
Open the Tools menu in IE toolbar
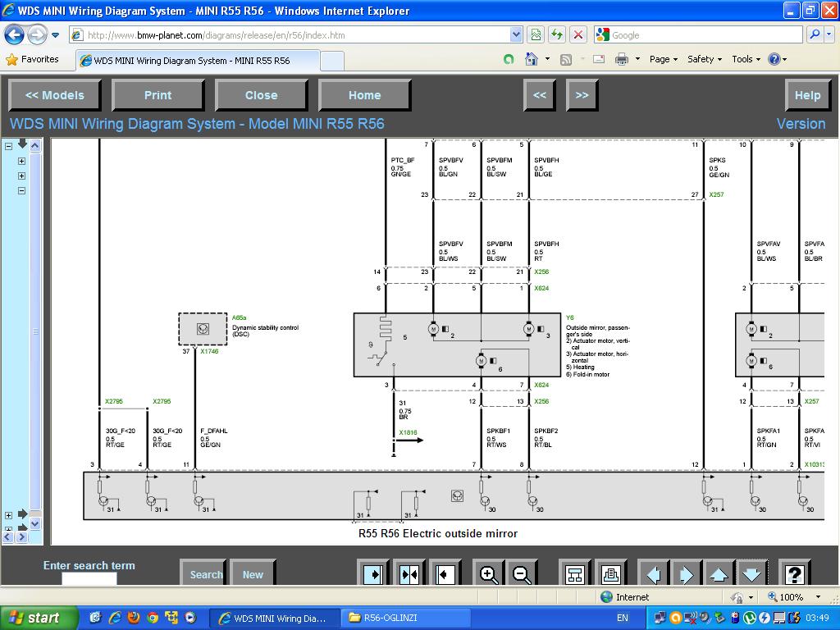[746, 59]
